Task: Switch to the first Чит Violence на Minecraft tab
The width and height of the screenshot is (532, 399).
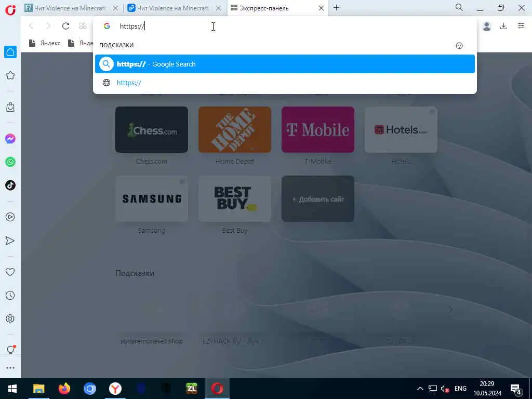Action: tap(70, 8)
